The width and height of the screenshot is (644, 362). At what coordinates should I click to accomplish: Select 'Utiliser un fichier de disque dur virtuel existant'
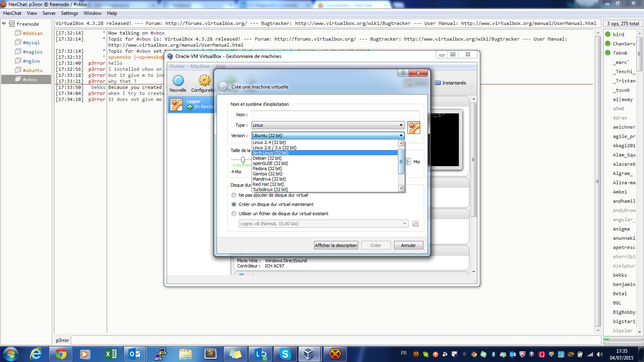point(280,214)
